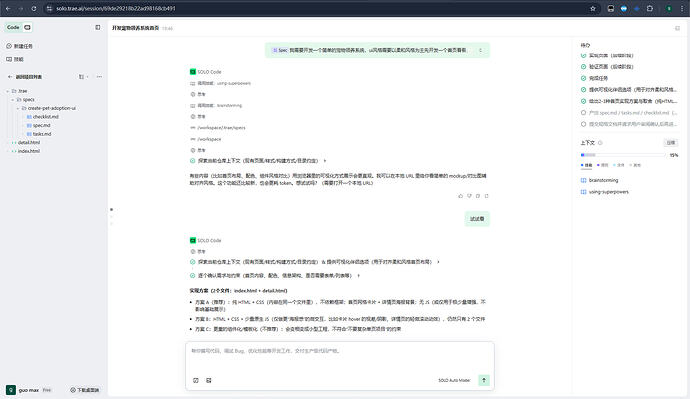Image resolution: width=690 pixels, height=399 pixels.
Task: Open the browser extensions puzzle icon
Action: [650, 8]
